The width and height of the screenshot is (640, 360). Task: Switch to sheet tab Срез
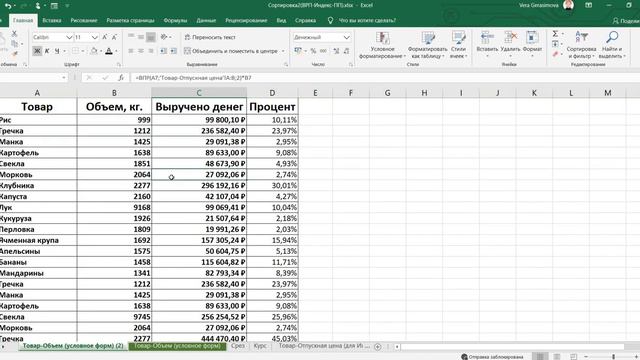(x=238, y=346)
